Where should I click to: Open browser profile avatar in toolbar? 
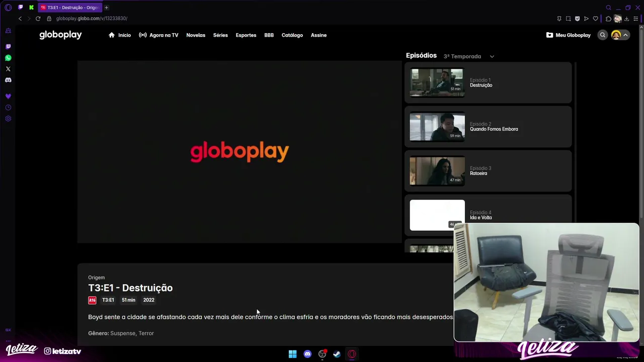click(618, 19)
